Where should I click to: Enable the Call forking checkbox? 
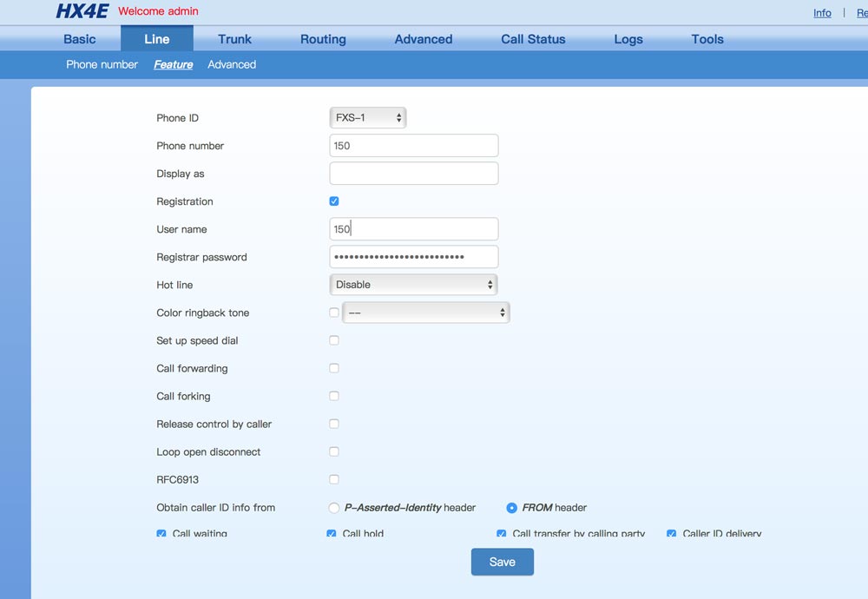(334, 396)
